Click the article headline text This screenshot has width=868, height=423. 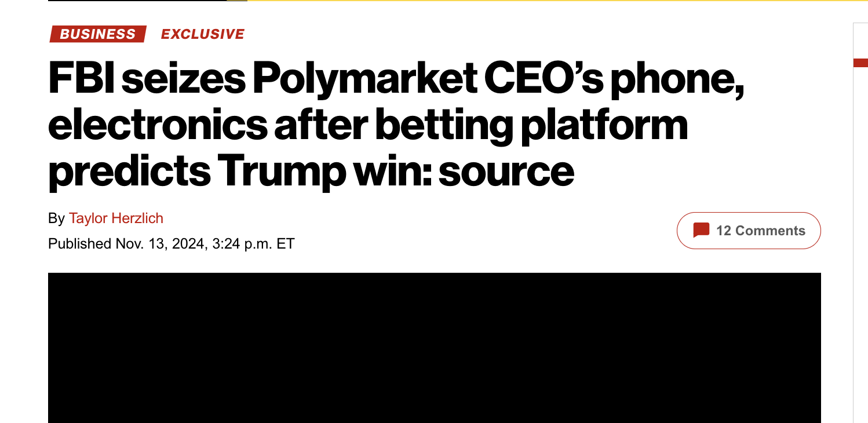[396, 125]
